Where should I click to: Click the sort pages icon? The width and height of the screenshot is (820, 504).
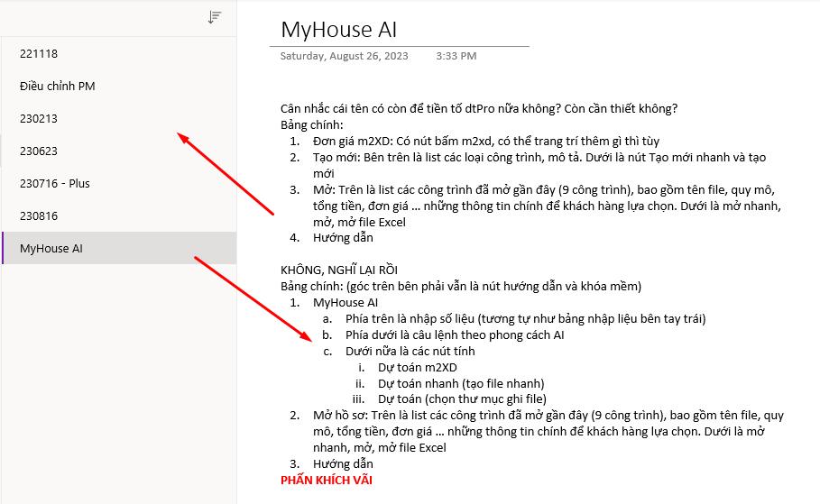pos(214,17)
